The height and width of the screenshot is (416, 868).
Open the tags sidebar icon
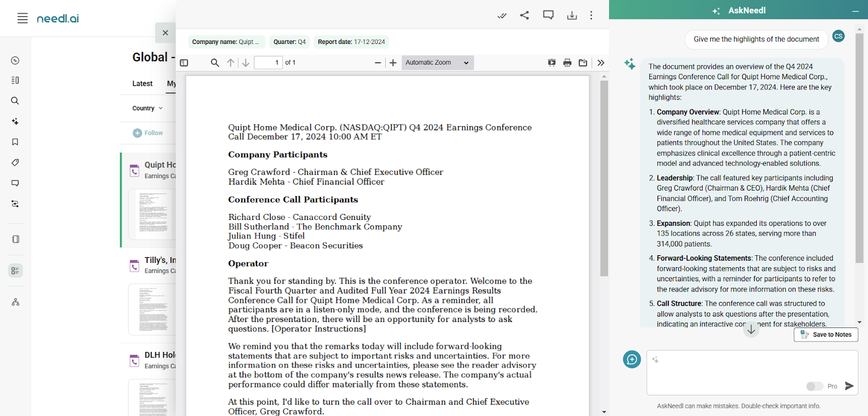click(x=15, y=163)
